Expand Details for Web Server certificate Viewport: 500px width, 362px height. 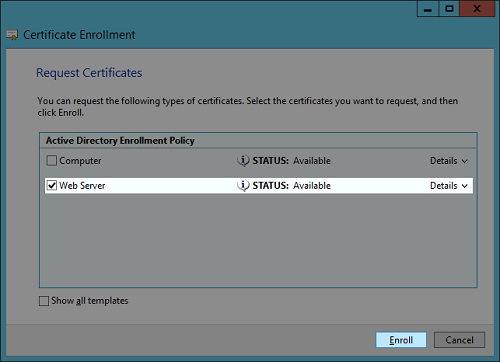tap(449, 186)
